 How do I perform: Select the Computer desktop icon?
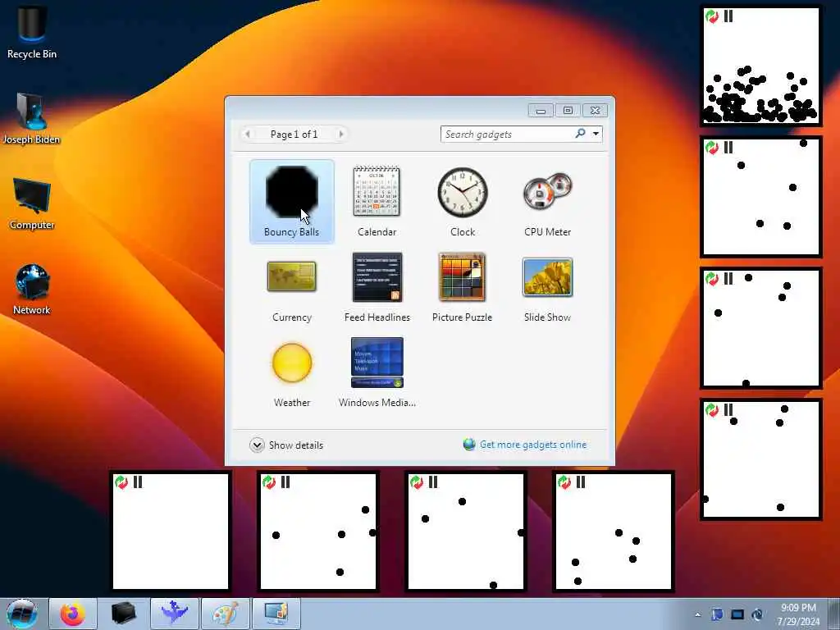(32, 203)
